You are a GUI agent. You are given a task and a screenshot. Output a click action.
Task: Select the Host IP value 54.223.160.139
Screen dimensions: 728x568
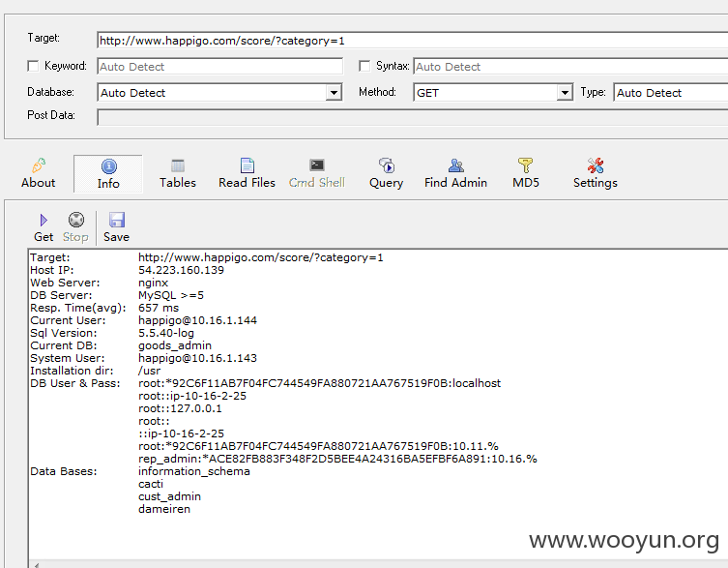coord(181,270)
